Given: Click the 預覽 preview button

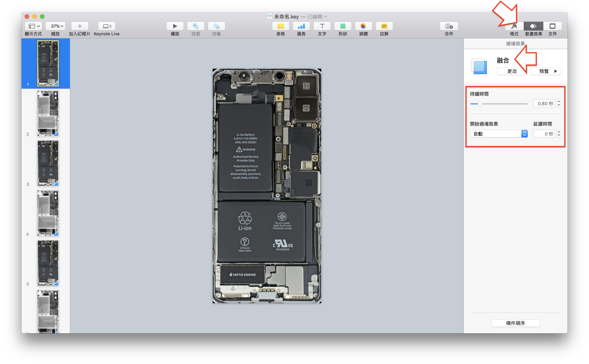Looking at the screenshot, I should [546, 71].
